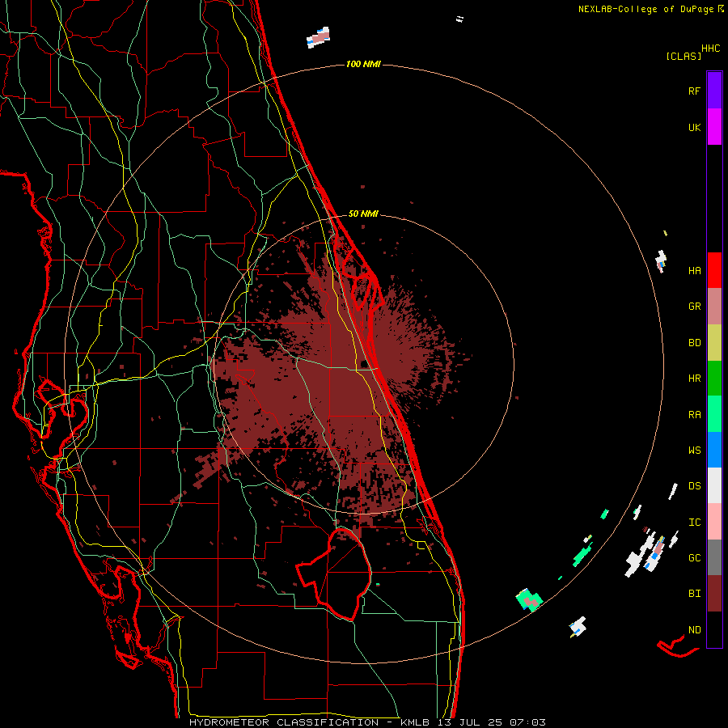This screenshot has width=728, height=728.
Task: Click the red HA color swatch
Action: (x=714, y=270)
